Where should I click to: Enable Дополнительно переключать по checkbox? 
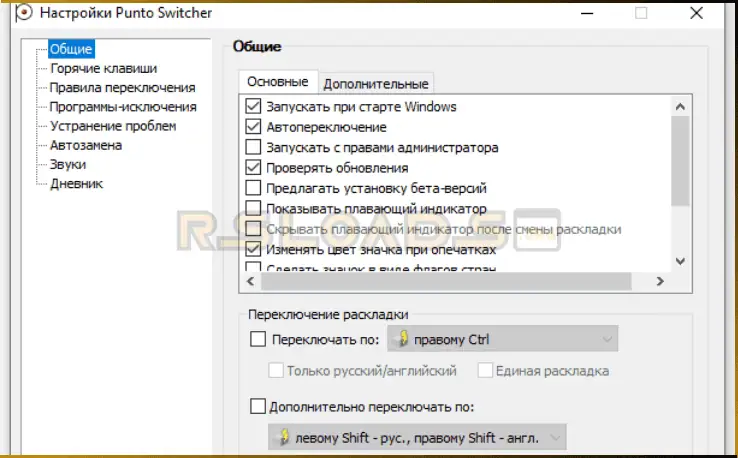(x=258, y=406)
